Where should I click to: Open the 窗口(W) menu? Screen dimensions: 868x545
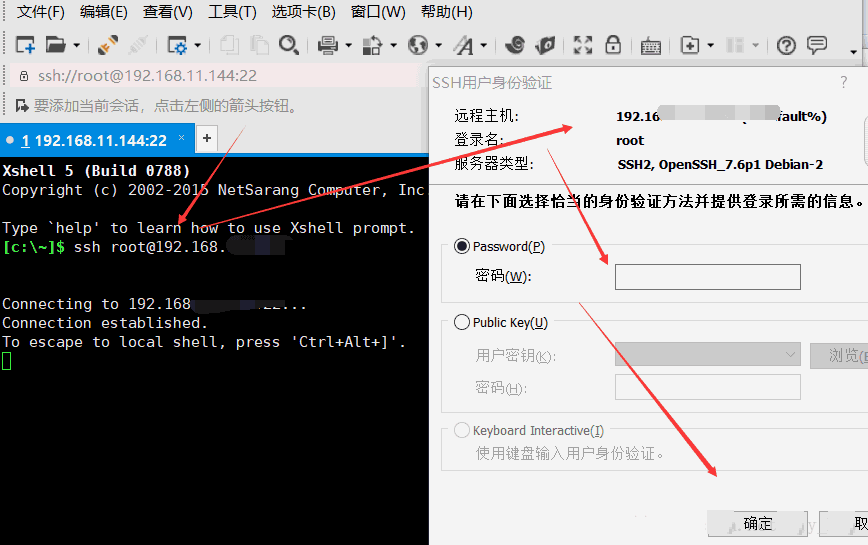pos(378,12)
